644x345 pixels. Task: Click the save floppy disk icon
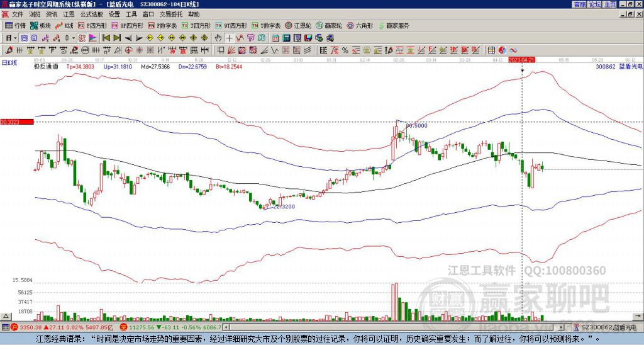click(308, 38)
